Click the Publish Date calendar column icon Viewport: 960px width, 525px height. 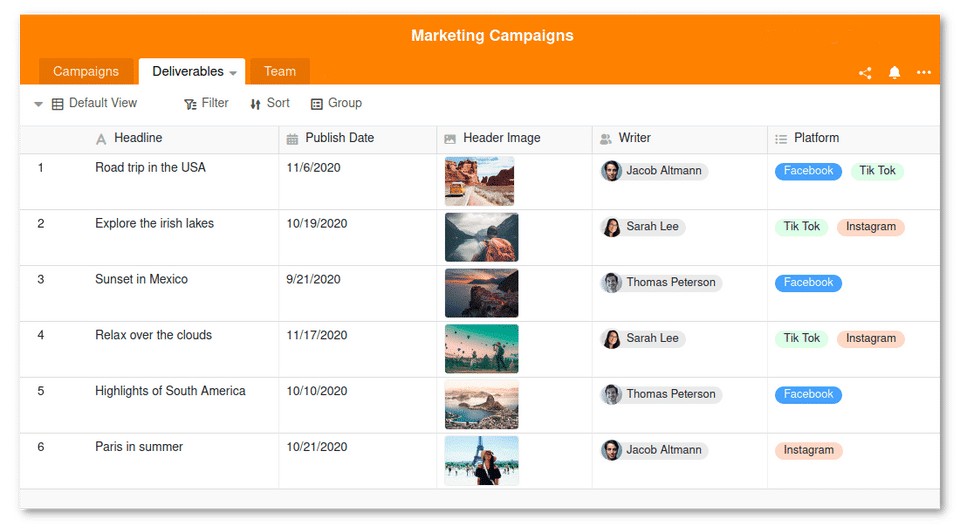[292, 139]
